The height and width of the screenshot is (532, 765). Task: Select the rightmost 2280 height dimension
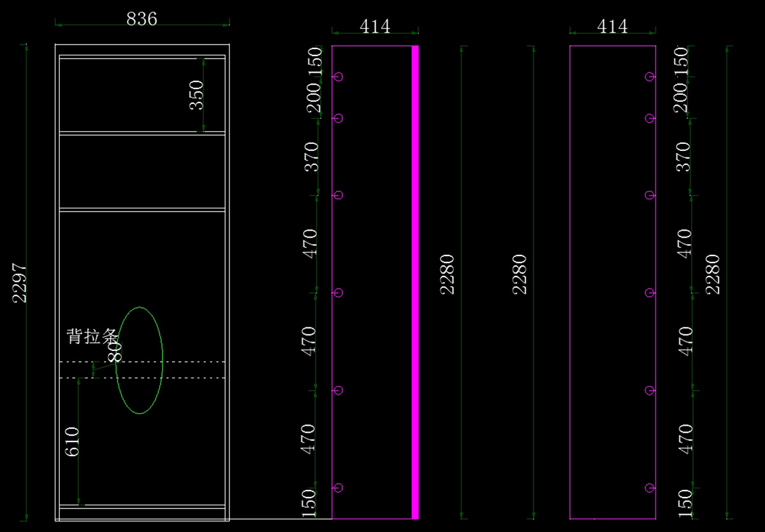pos(712,274)
